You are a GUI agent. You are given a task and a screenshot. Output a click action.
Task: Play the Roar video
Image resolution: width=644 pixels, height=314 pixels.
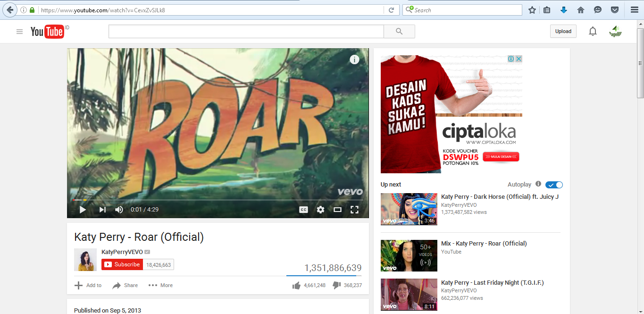(83, 210)
